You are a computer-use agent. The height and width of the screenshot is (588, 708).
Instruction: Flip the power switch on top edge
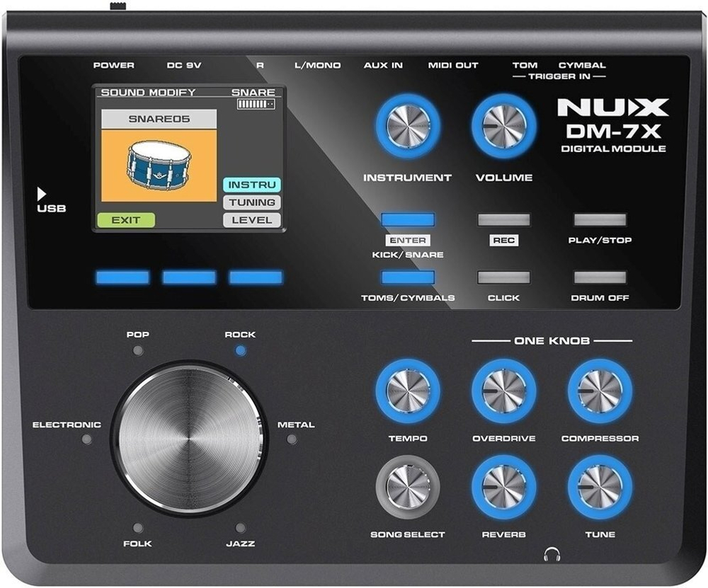pos(118,7)
